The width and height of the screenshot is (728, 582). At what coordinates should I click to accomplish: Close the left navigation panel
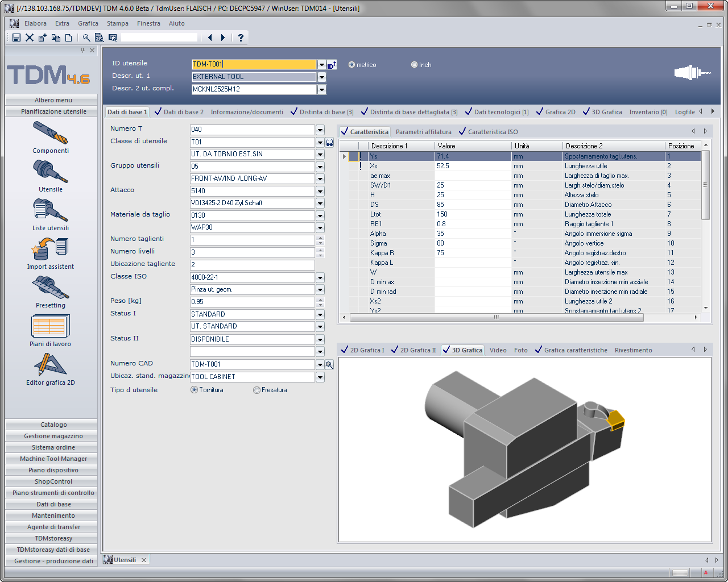point(92,50)
